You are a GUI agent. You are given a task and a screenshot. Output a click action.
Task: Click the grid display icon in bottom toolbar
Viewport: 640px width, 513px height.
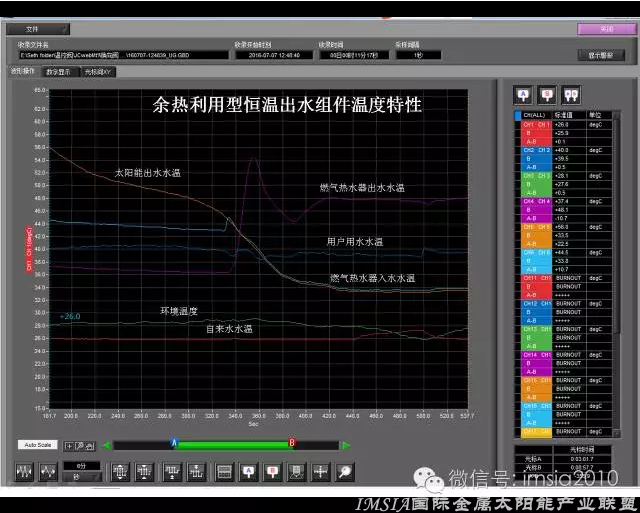(224, 471)
